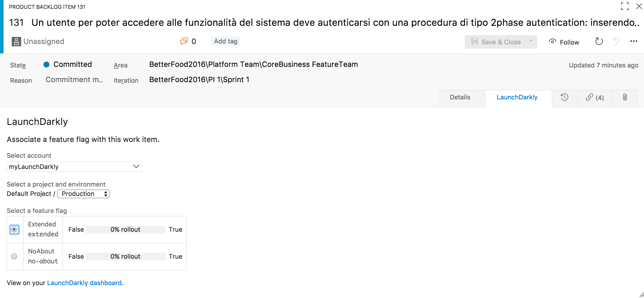Select the NoAbout feature flag radio button

(x=14, y=256)
